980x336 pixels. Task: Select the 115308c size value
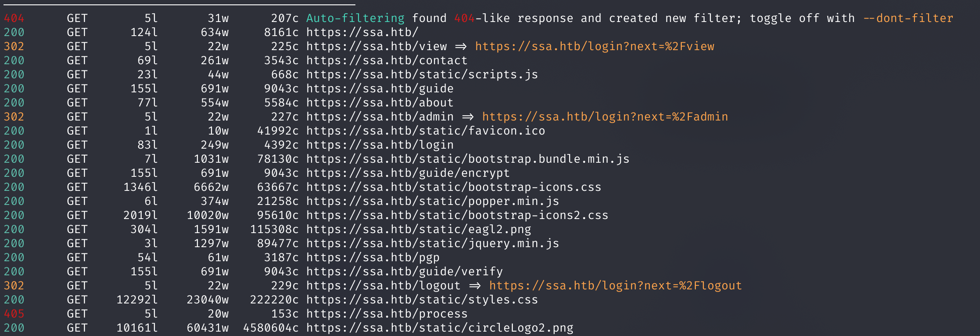[274, 230]
